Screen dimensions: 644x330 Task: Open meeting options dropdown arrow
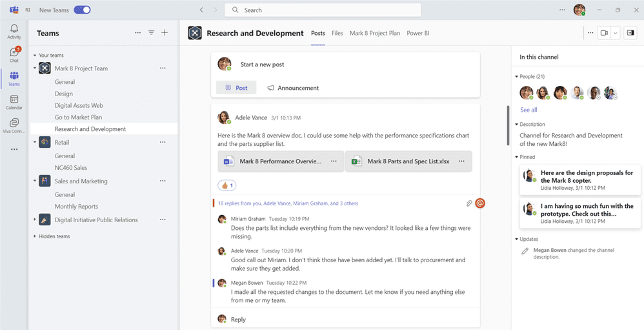pyautogui.click(x=615, y=33)
